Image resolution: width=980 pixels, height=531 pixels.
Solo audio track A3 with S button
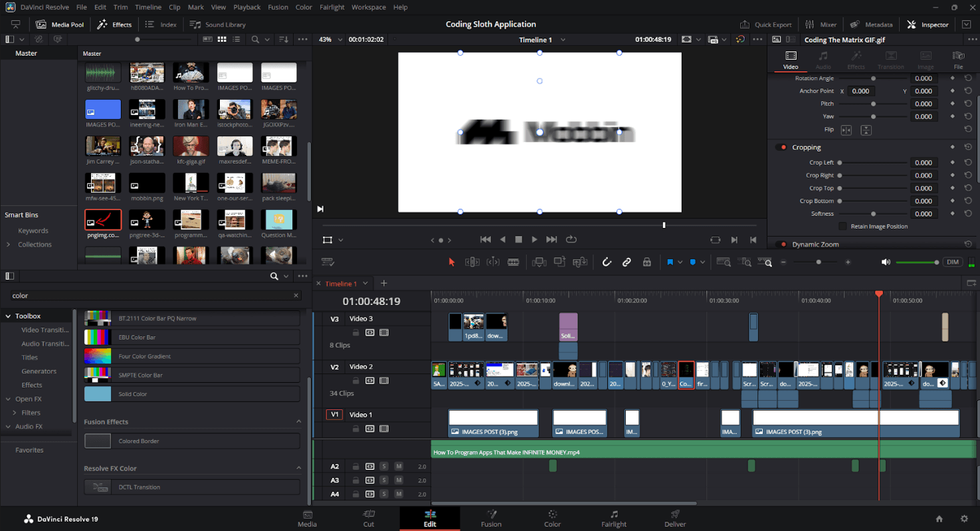point(384,480)
